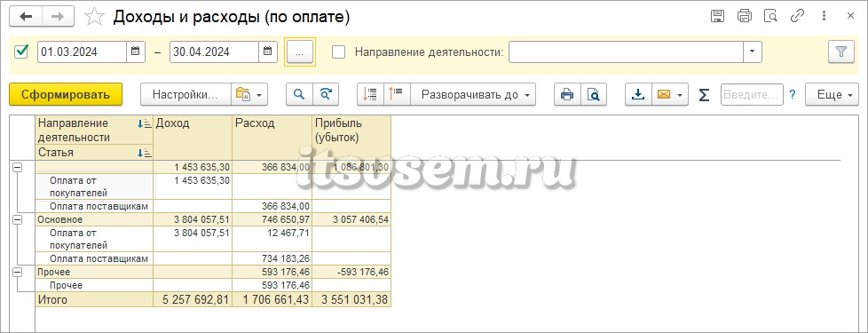This screenshot has height=333, width=868.
Task: Close the report with the X button
Action: tap(850, 16)
